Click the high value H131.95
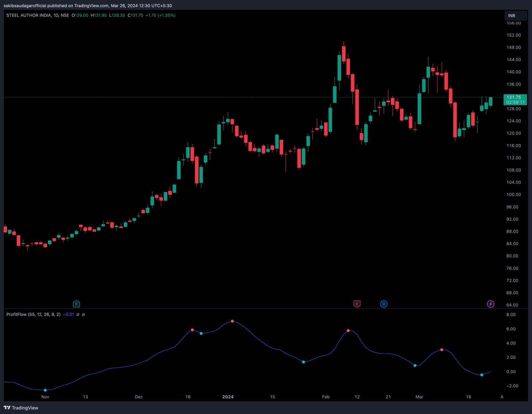Screen dimensions: 532x414 99,15
